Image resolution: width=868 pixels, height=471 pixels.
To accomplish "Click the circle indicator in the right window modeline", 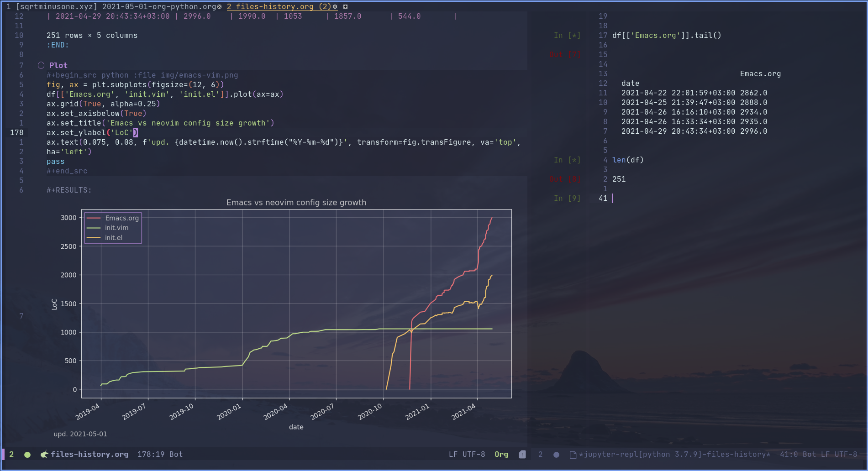I will coord(556,454).
